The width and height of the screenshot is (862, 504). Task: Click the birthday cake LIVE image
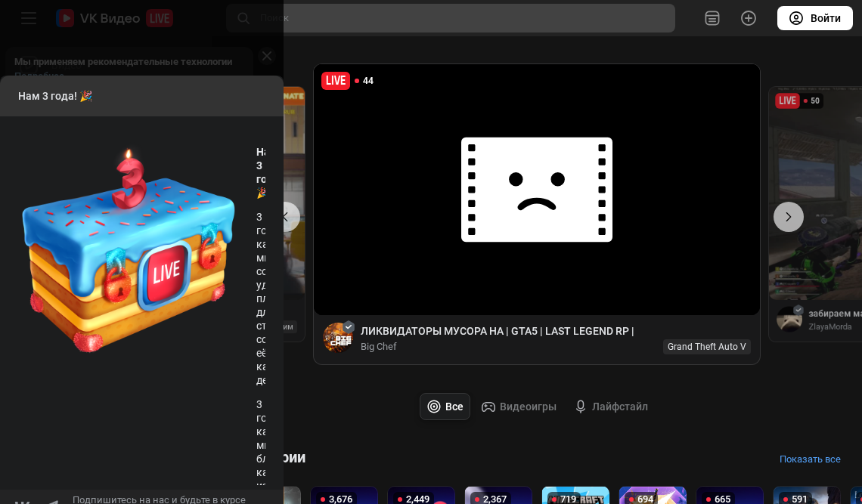pos(128,251)
